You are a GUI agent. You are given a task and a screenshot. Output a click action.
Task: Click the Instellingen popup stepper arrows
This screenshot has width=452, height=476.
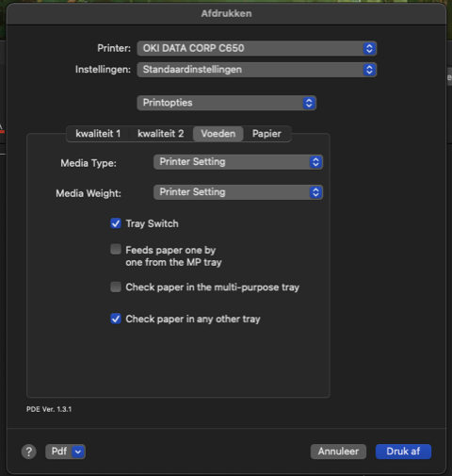[x=369, y=70]
